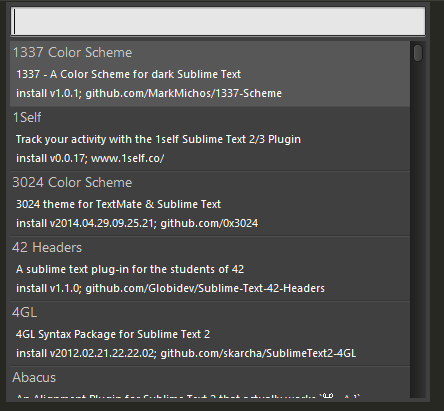The height and width of the screenshot is (411, 444).
Task: Select the 4GL package title
Action: tap(24, 313)
